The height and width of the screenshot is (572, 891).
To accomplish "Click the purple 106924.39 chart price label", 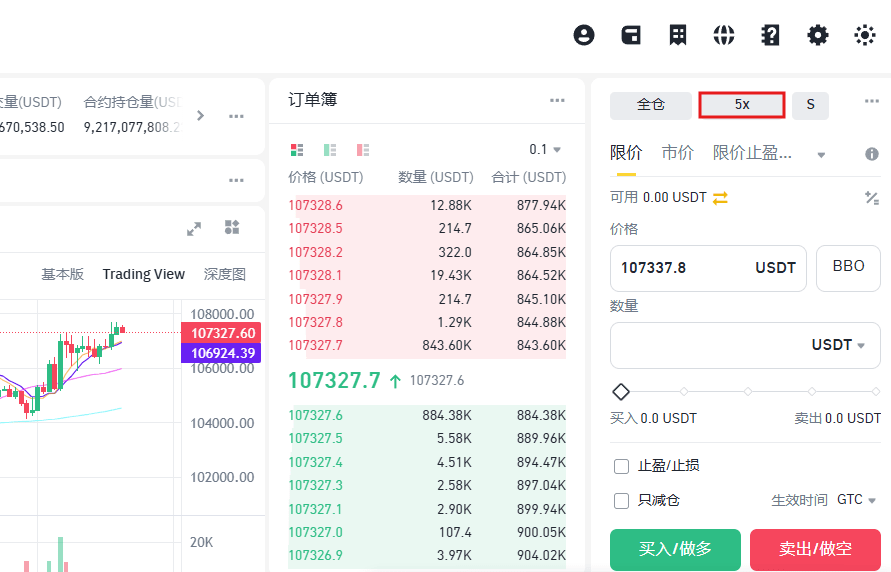I will coord(221,353).
